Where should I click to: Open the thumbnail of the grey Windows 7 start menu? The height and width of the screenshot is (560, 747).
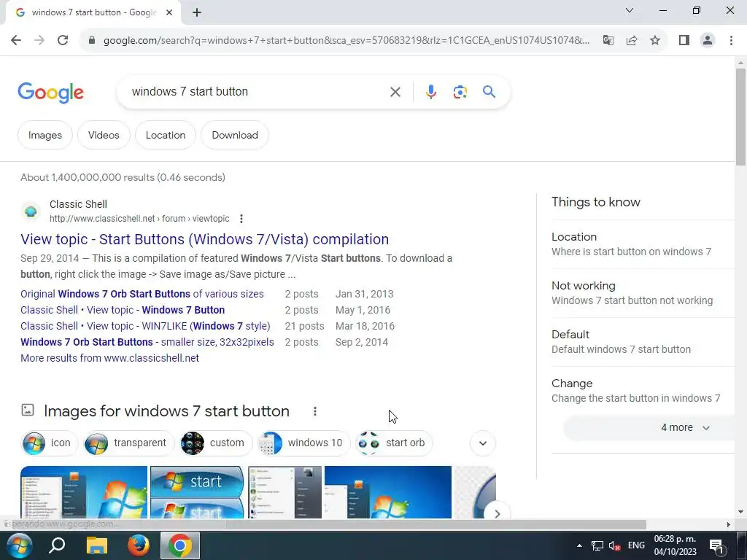[285, 492]
